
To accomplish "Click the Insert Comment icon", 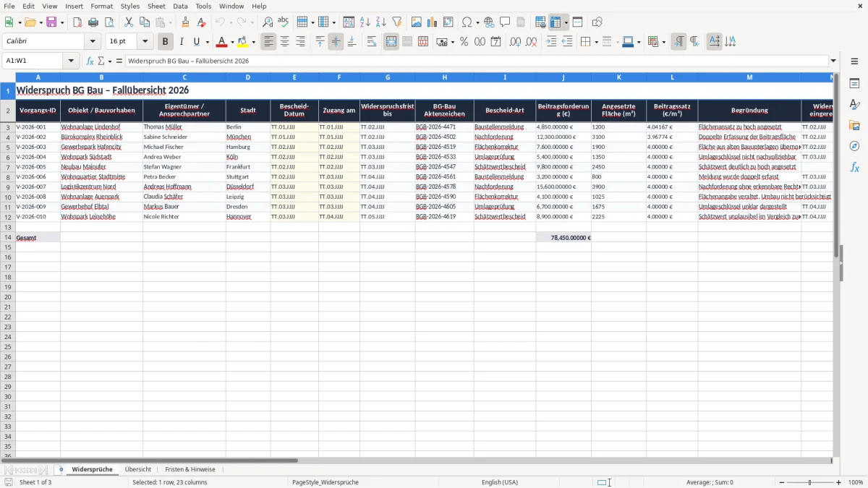I will [x=505, y=22].
